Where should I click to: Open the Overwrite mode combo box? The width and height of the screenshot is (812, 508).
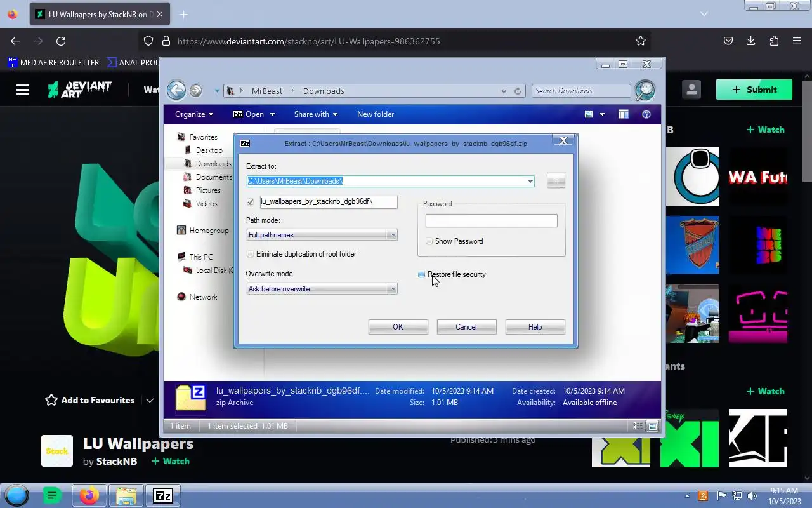click(322, 289)
